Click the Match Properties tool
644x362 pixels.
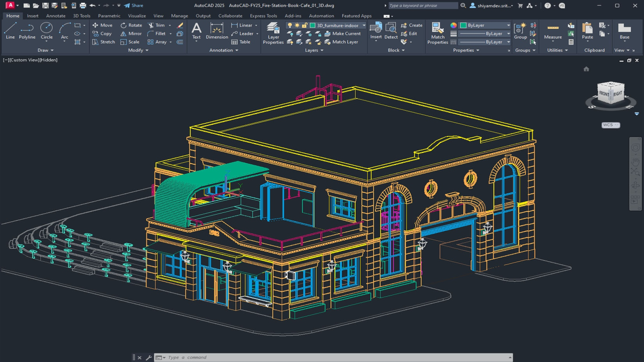click(438, 32)
